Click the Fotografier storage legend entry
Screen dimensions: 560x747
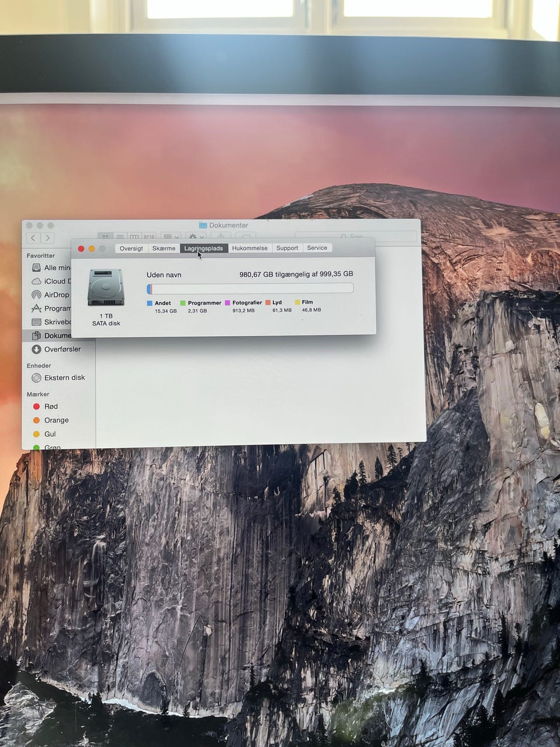tap(244, 306)
